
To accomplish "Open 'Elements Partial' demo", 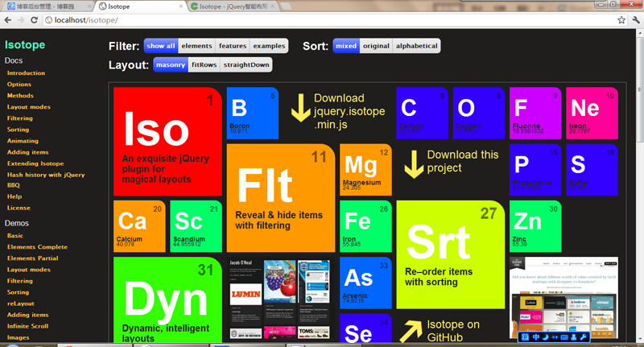I will pos(32,258).
